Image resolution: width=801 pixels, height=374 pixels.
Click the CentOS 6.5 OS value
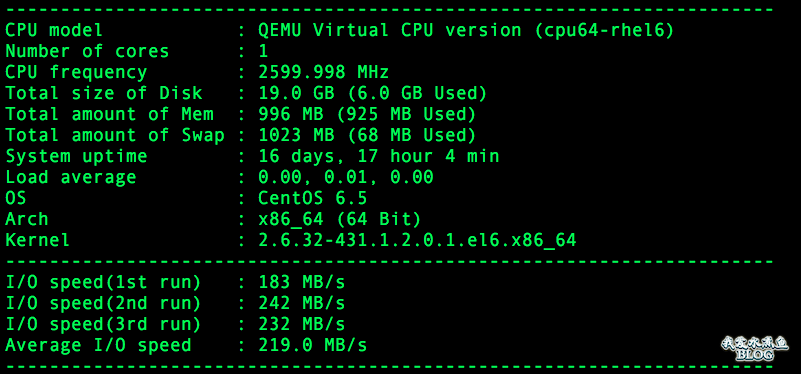313,198
